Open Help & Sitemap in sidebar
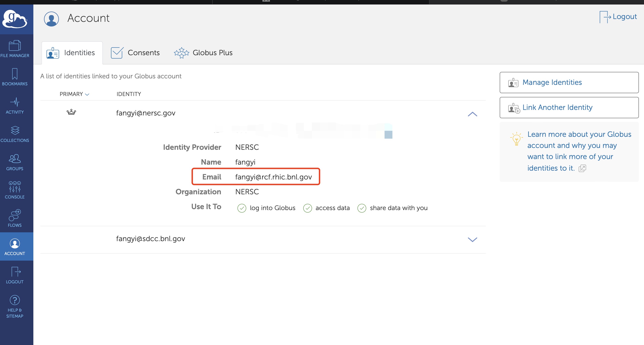The width and height of the screenshot is (644, 345). [x=15, y=307]
